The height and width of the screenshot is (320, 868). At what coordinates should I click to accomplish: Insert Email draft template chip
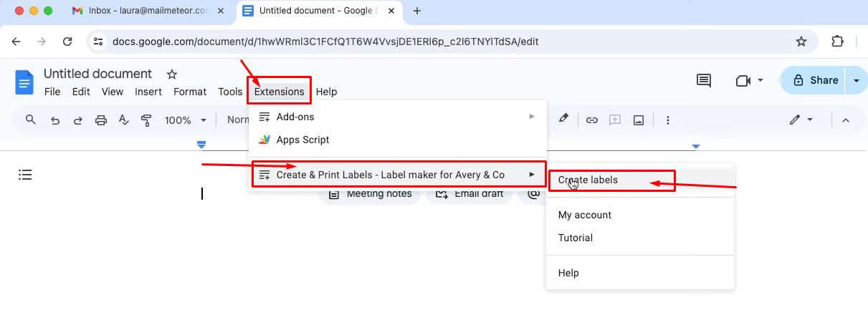coord(469,194)
